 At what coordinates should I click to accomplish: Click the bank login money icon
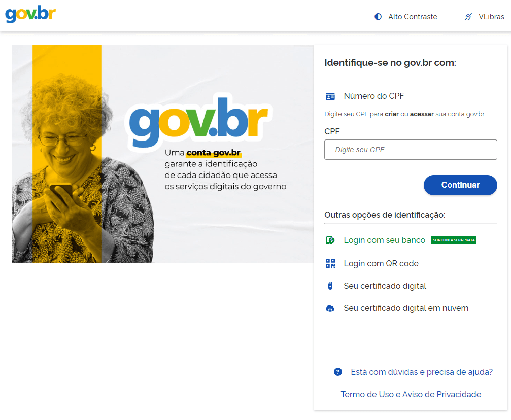(x=330, y=240)
